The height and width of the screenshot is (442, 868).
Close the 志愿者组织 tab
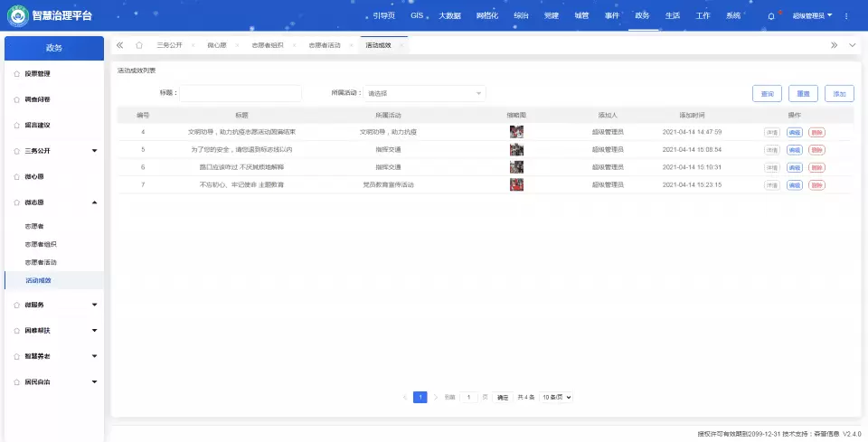coord(294,45)
